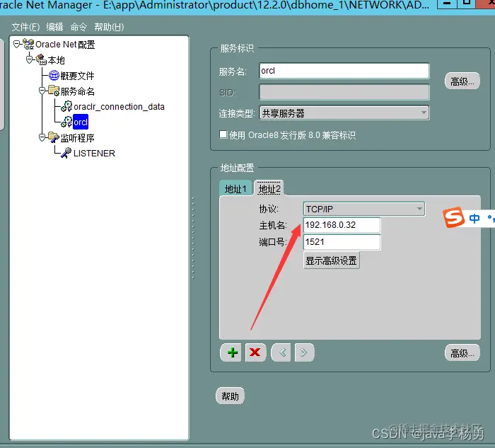Click the 主机名 input field

click(x=342, y=225)
